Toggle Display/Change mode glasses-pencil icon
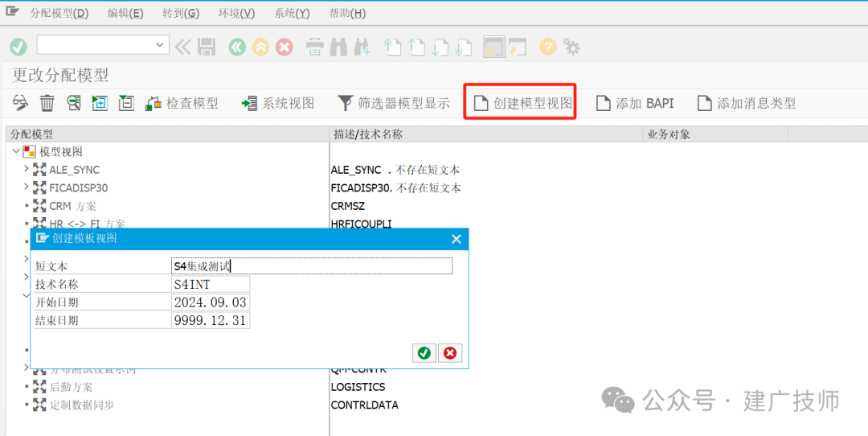868x436 pixels. click(20, 102)
